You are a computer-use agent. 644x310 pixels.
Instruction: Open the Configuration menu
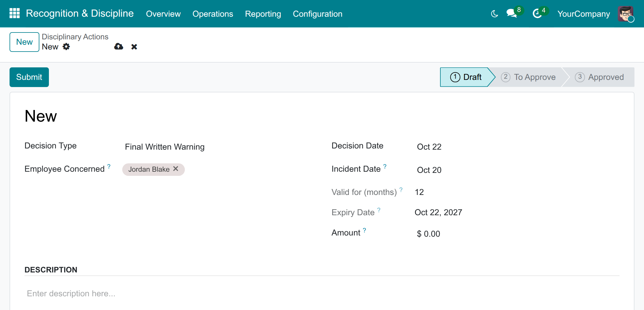coord(318,14)
